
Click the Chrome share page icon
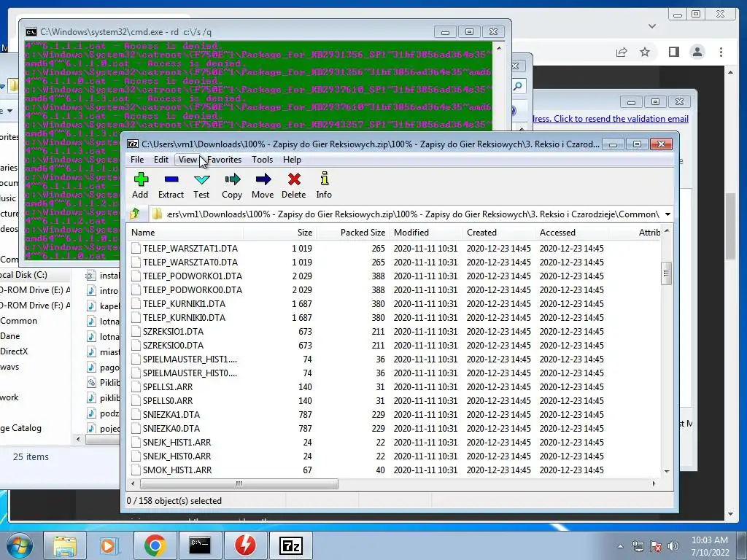click(x=622, y=52)
